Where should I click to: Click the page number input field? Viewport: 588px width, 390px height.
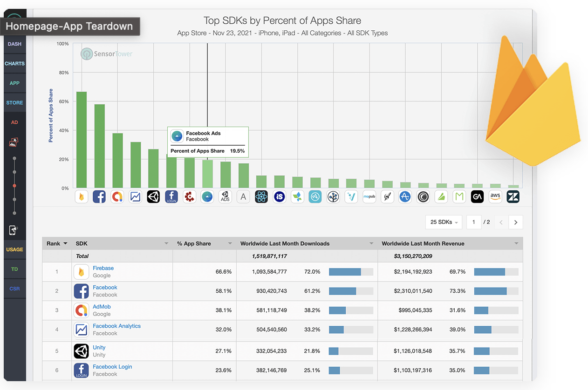[x=474, y=222]
